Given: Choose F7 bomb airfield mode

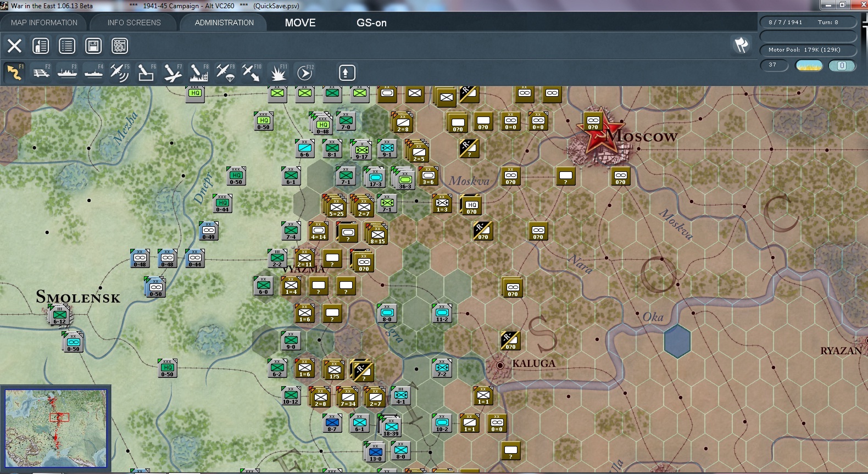Looking at the screenshot, I should point(173,73).
